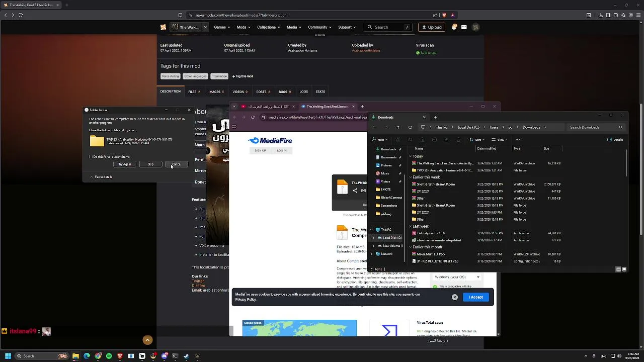644x362 pixels.
Task: Click MediaFire LOG IN button
Action: click(282, 151)
